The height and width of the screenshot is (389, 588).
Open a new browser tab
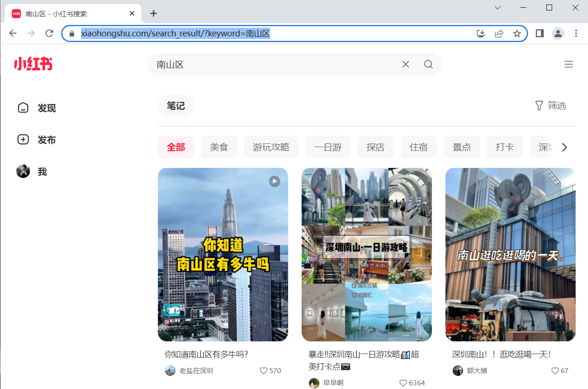coord(153,13)
